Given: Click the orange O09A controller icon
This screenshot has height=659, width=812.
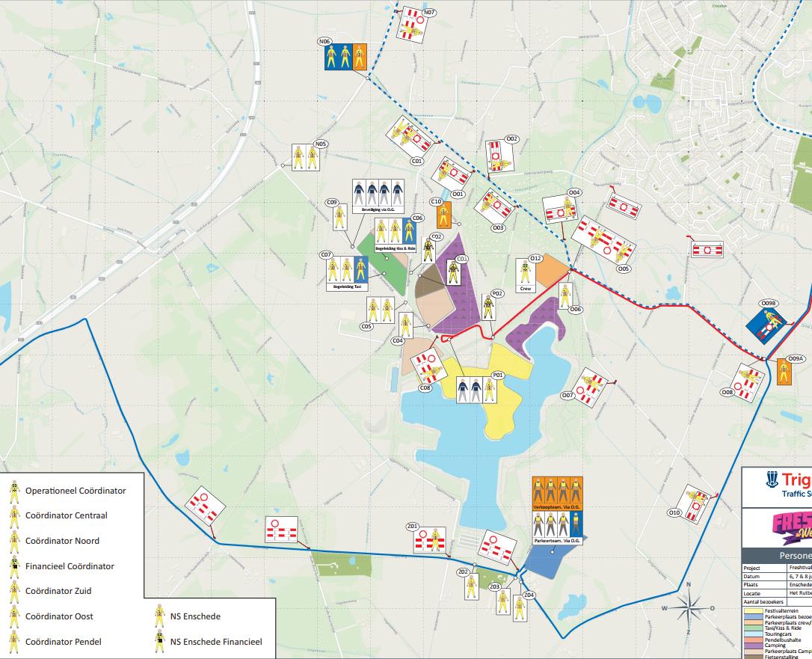Looking at the screenshot, I should click(x=784, y=371).
